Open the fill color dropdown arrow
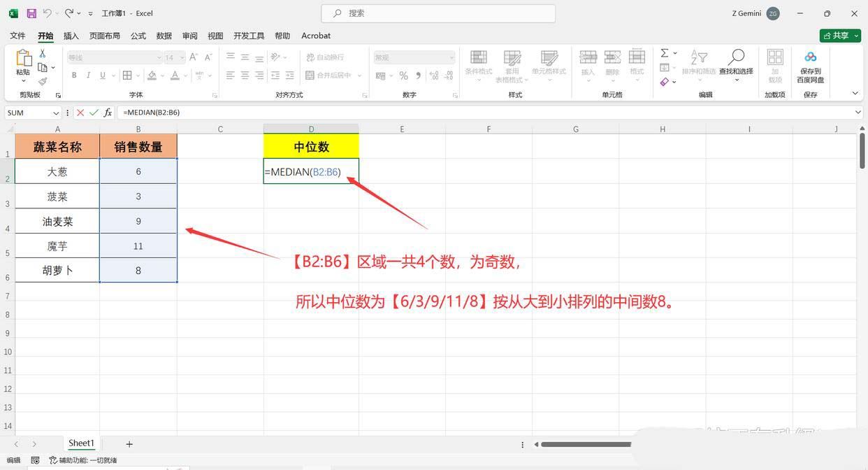This screenshot has height=470, width=868. tap(163, 76)
